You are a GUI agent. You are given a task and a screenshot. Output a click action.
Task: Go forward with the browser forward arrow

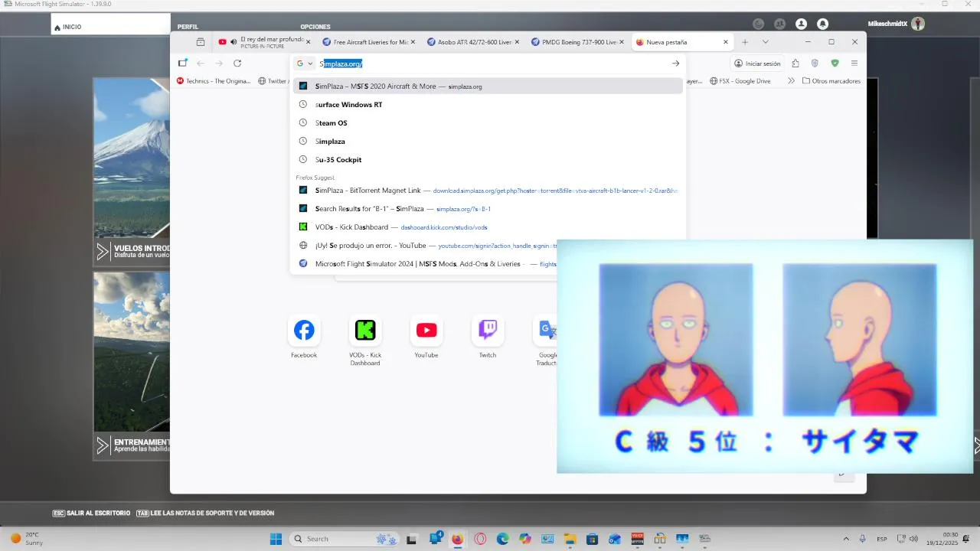[219, 64]
